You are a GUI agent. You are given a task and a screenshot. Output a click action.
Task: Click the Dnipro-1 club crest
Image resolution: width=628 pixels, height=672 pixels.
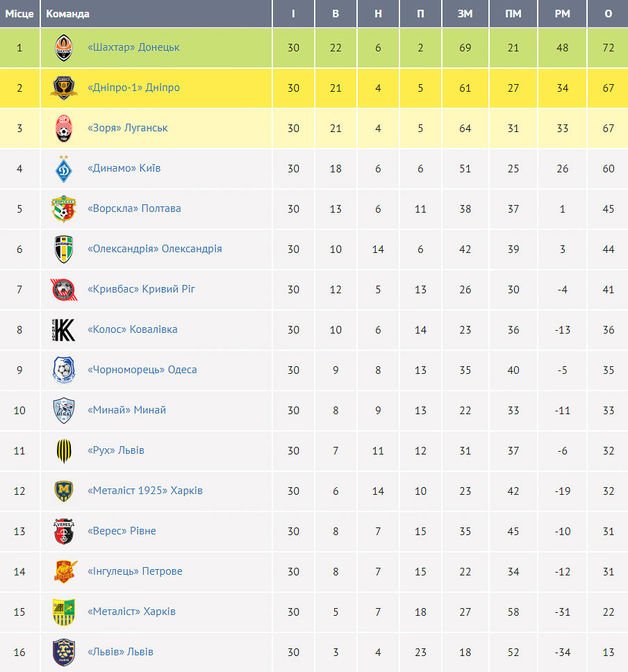(x=64, y=88)
